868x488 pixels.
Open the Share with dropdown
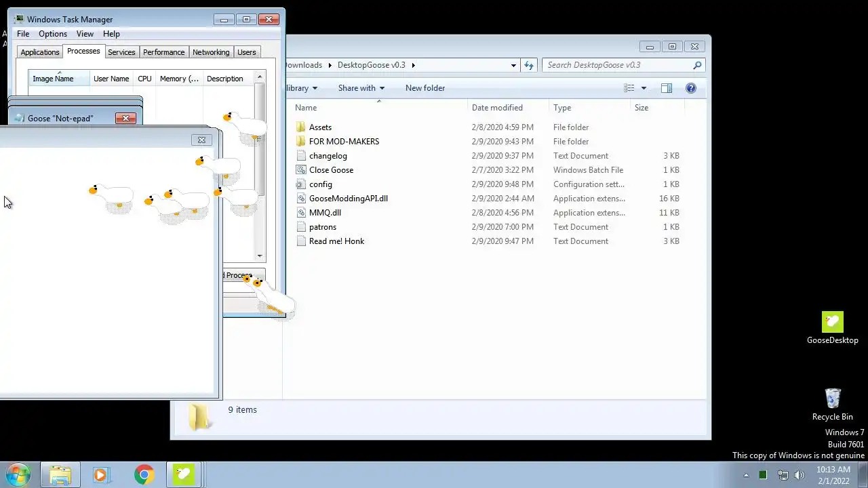point(361,88)
